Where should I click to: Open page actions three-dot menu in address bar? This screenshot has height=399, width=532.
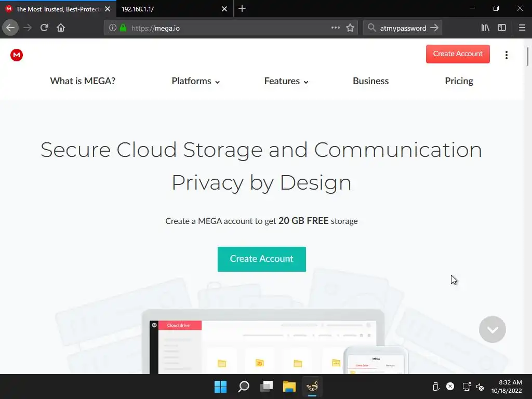[x=335, y=28]
